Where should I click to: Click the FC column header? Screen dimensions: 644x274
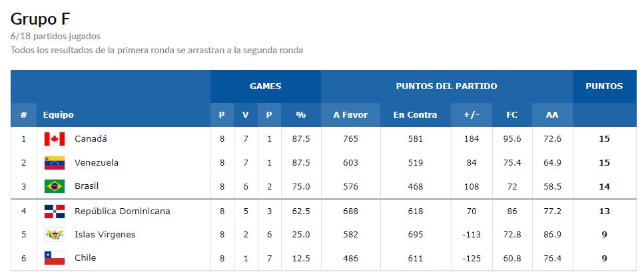(x=511, y=115)
